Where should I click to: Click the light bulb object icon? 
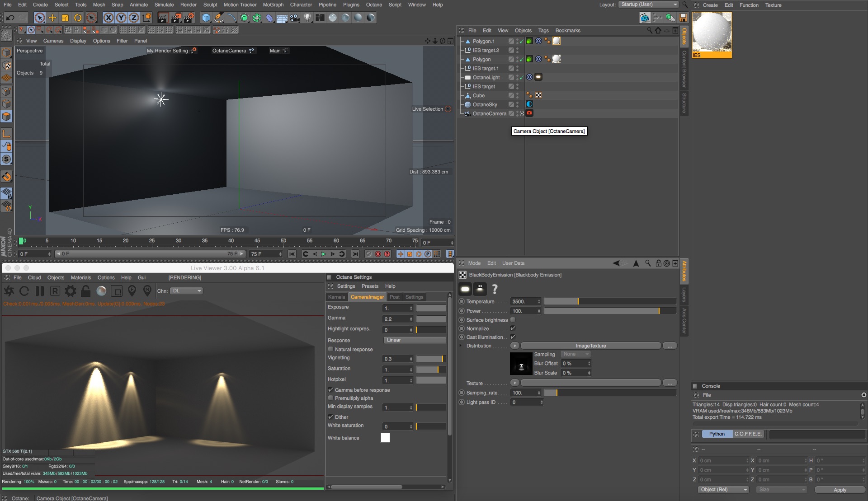[307, 18]
